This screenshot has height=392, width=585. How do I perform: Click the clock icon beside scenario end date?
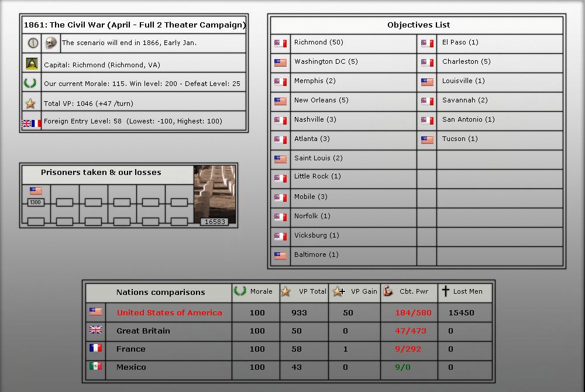[x=32, y=43]
